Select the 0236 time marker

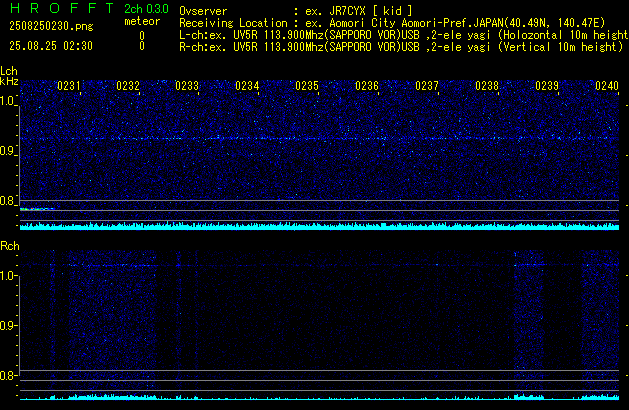(x=367, y=86)
